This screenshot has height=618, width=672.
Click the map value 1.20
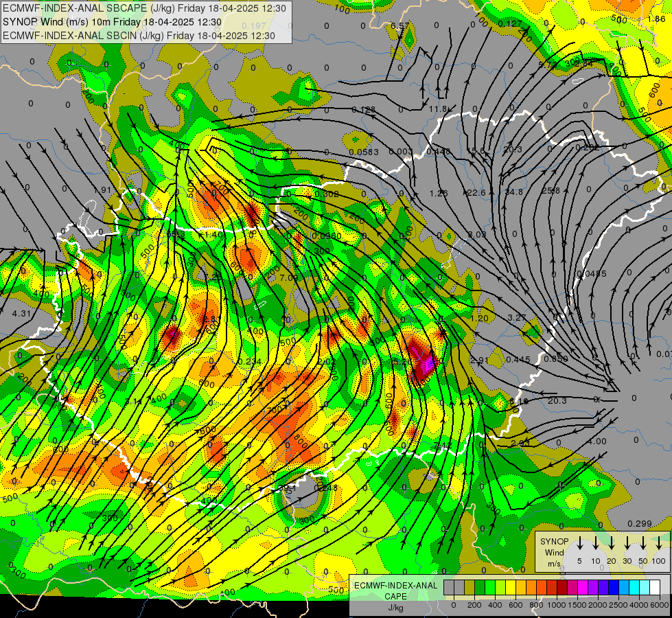click(x=479, y=318)
